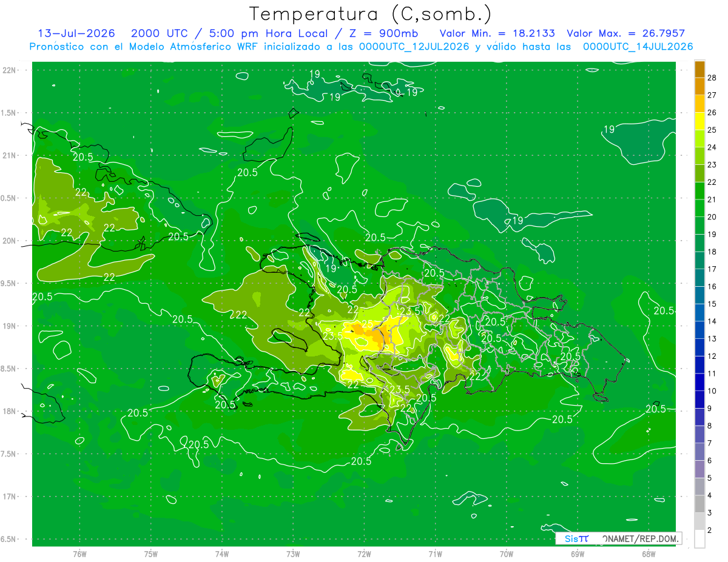Click the legend value label '27'
The width and height of the screenshot is (728, 562).
coord(712,95)
